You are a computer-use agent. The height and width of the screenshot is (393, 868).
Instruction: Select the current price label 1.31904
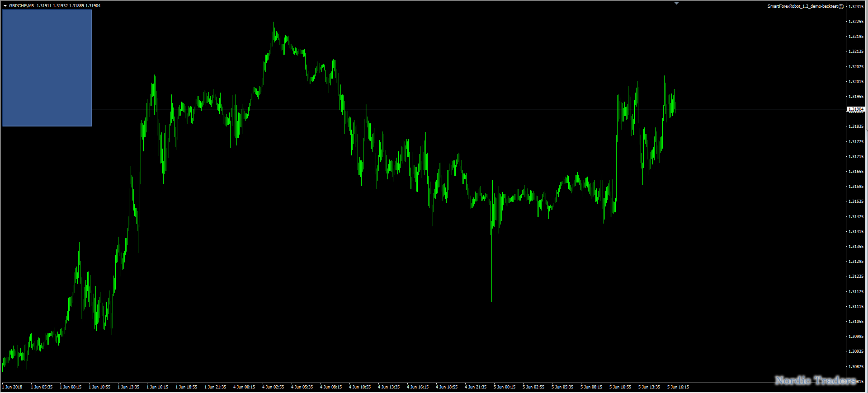[x=856, y=109]
